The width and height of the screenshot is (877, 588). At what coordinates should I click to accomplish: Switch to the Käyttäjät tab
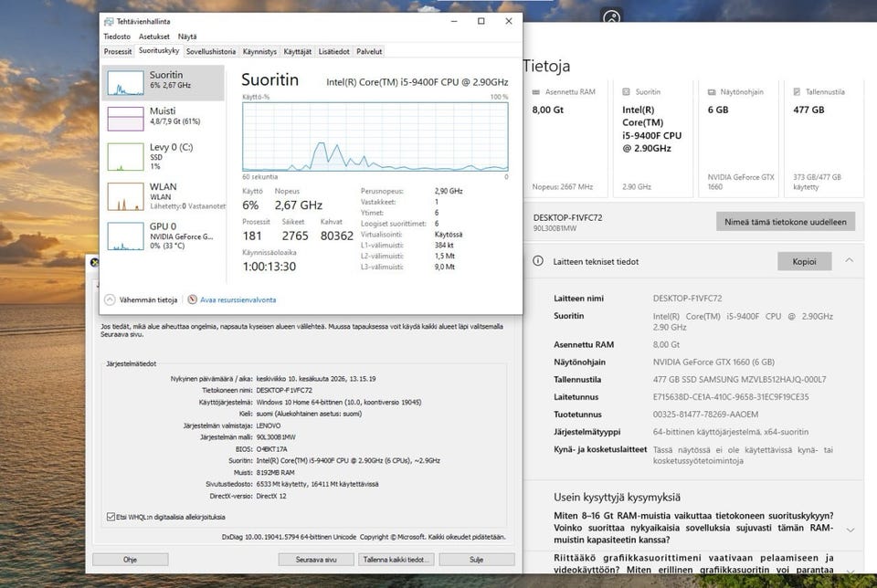pos(298,51)
